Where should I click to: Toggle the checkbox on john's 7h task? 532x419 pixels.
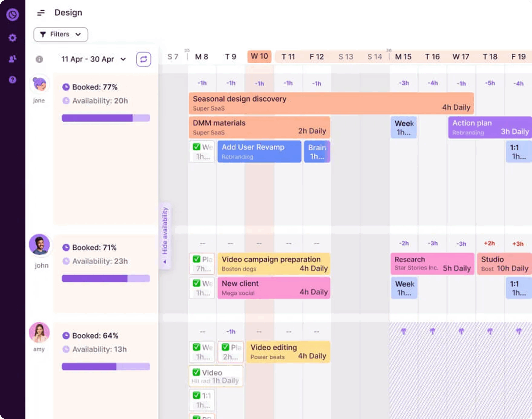[197, 259]
